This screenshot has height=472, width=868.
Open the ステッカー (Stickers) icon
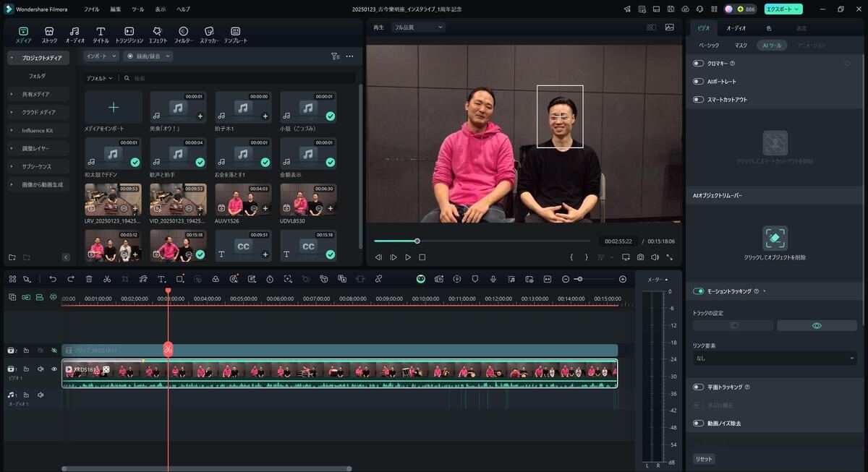coord(208,32)
